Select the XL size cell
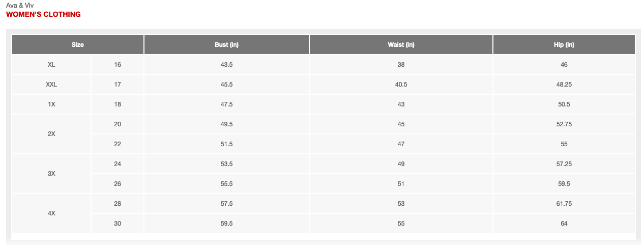 point(51,65)
